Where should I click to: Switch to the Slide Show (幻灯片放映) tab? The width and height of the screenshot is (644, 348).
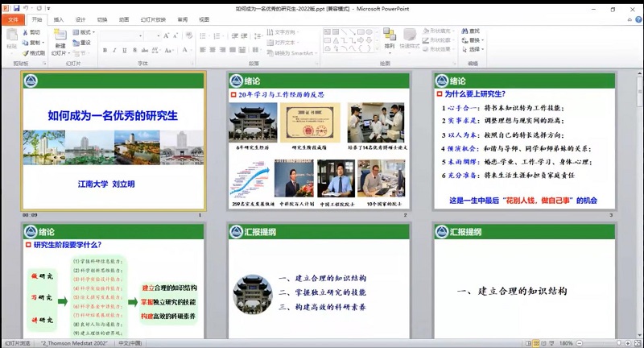pyautogui.click(x=155, y=19)
